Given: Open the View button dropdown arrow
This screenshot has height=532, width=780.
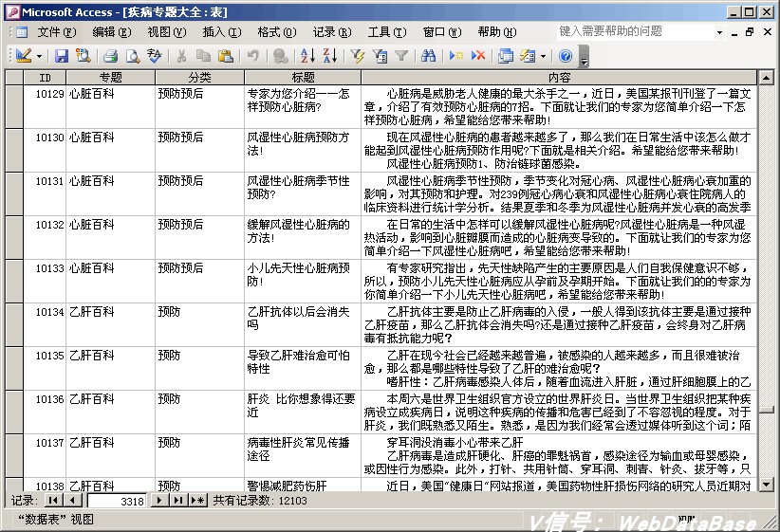Looking at the screenshot, I should [x=39, y=56].
